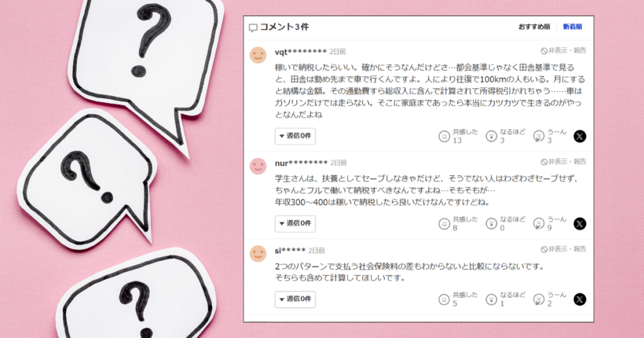Click the うーん face on nur's comment
Screen dimensions: 644x338
click(x=538, y=224)
